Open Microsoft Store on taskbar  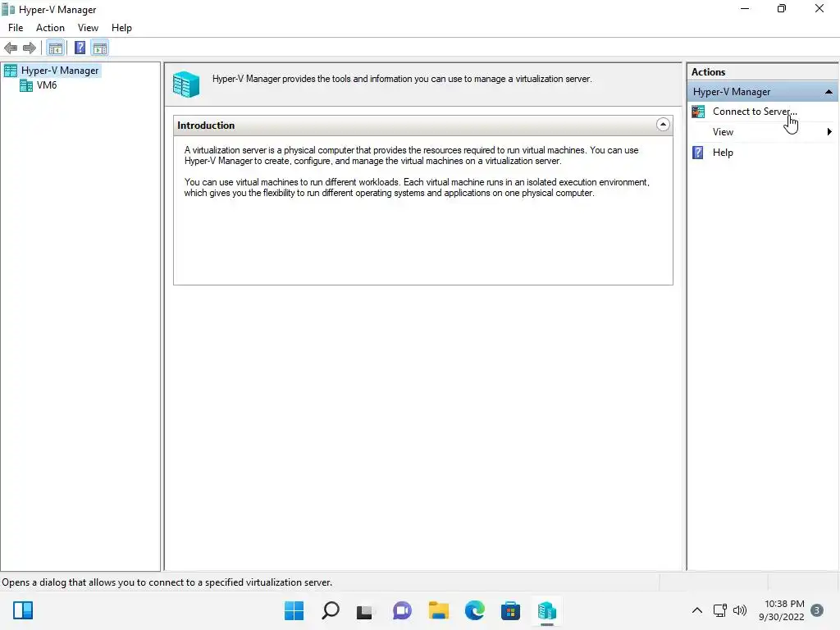pos(510,610)
